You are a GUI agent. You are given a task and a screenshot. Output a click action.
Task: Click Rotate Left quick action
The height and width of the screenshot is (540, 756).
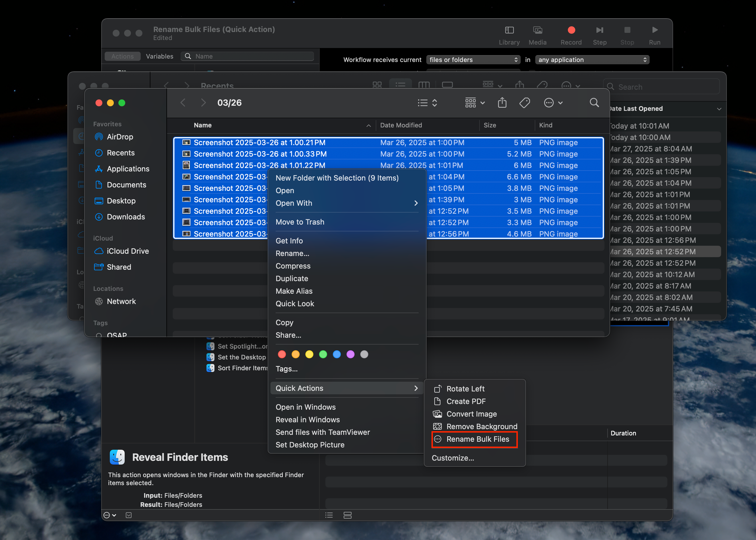coord(475,389)
